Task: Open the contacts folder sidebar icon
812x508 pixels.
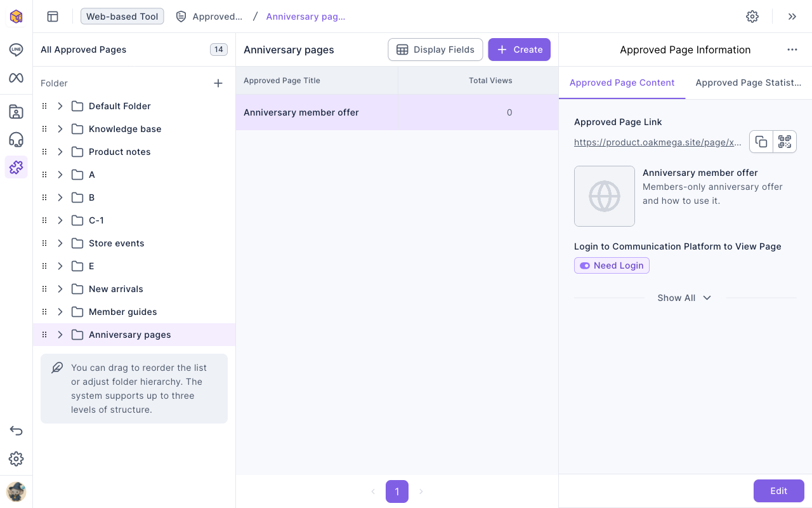Action: click(x=16, y=112)
